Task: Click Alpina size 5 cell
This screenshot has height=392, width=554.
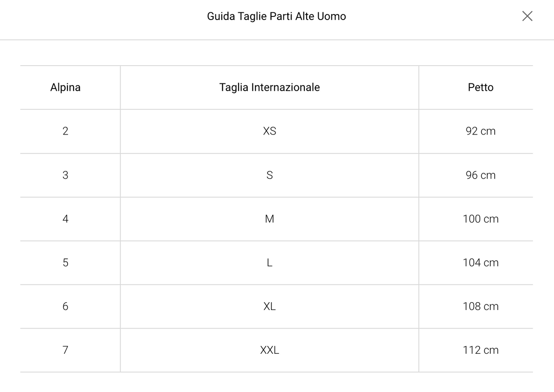Action: [x=65, y=263]
